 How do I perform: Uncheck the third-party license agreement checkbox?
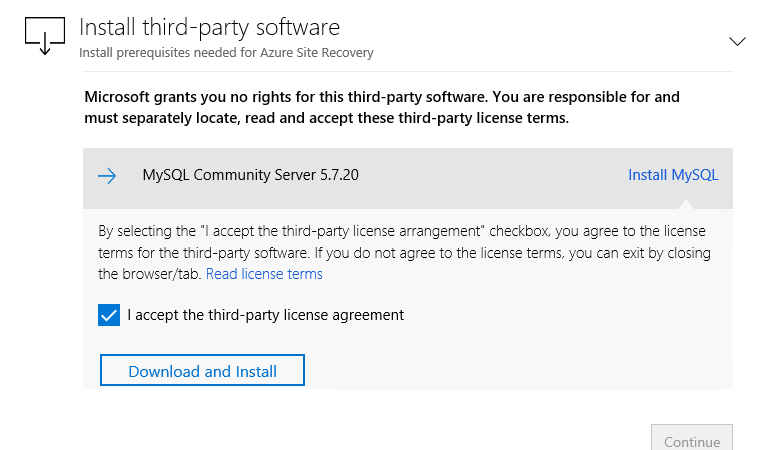(x=109, y=315)
